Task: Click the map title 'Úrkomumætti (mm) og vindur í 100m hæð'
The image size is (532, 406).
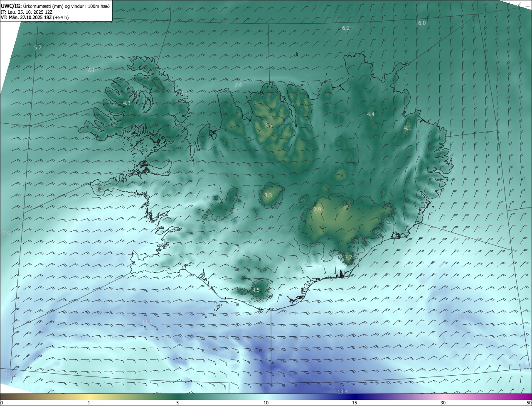Action: 66,6
